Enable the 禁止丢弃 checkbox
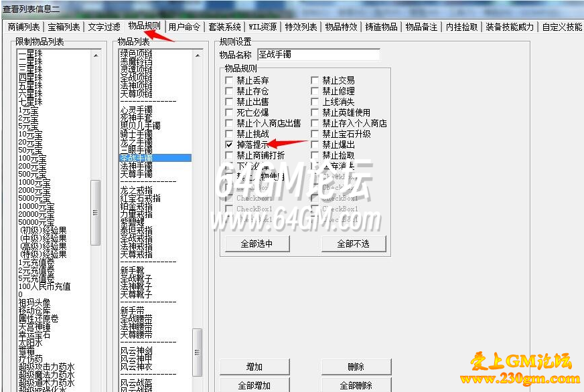Image resolution: width=584 pixels, height=392 pixels. (x=229, y=80)
